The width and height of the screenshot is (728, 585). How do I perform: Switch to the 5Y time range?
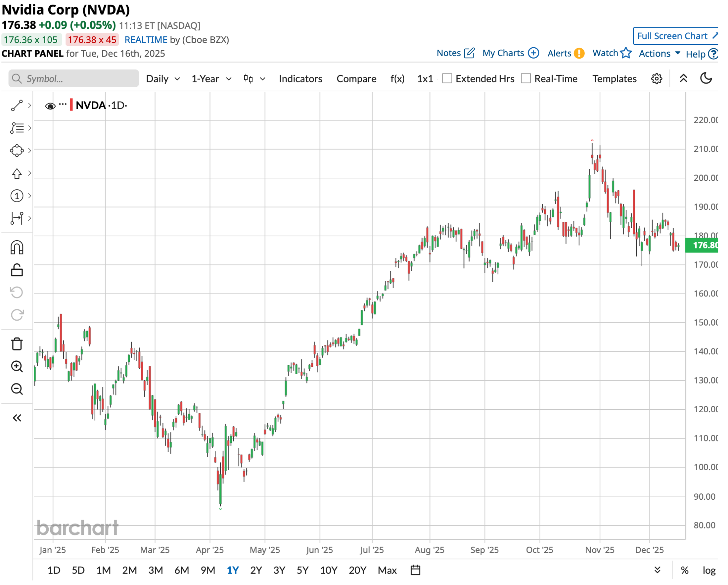(x=303, y=570)
